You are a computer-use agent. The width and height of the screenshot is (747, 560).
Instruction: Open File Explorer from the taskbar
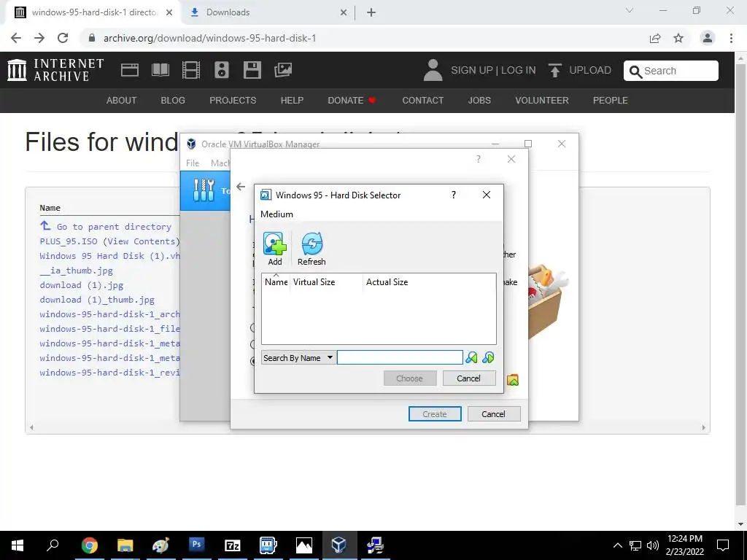tap(125, 545)
